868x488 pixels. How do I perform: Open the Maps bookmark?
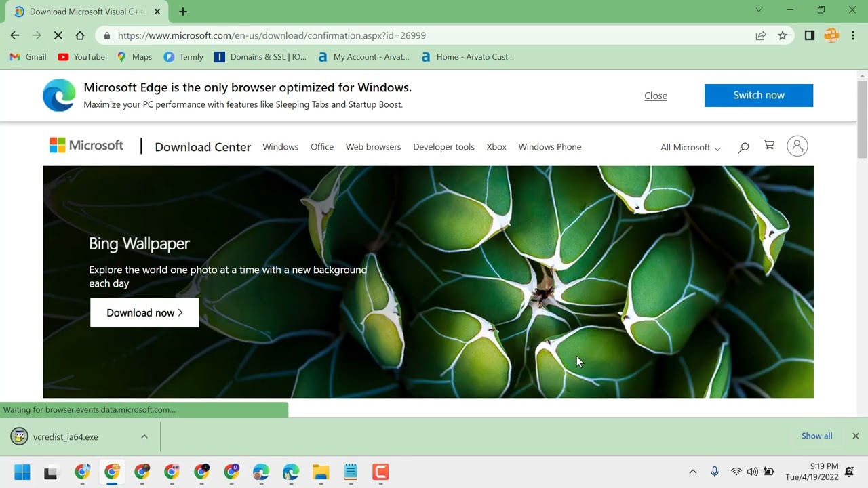click(134, 57)
